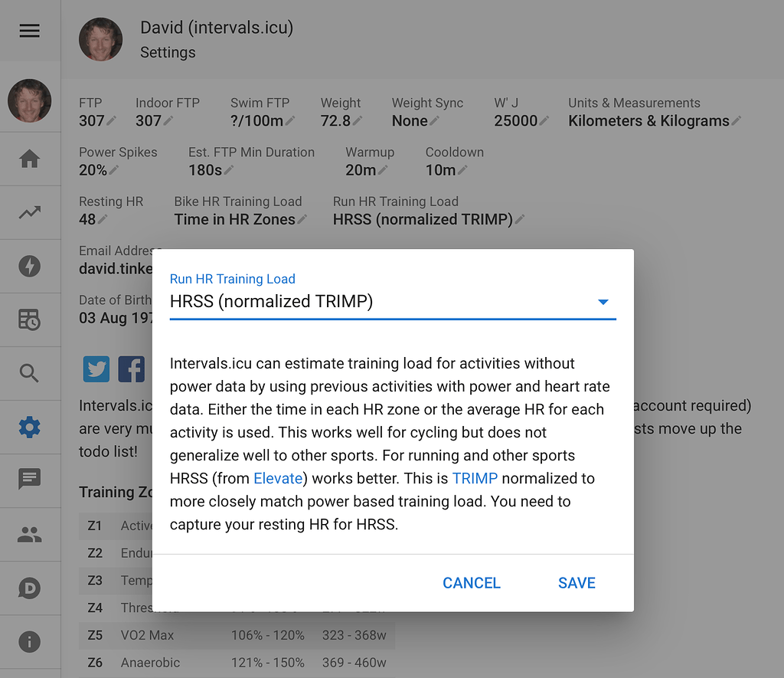The width and height of the screenshot is (784, 678).
Task: Open the feedback chat icon
Action: point(29,480)
